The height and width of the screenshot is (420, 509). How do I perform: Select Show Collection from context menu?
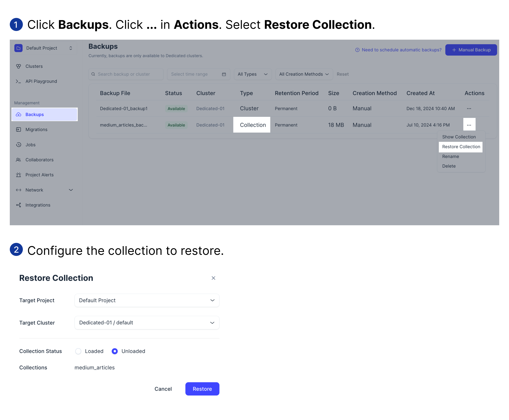(x=459, y=137)
